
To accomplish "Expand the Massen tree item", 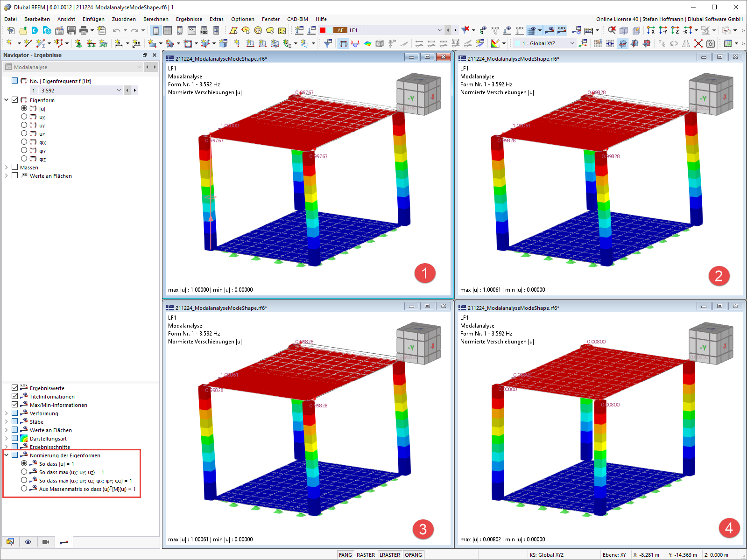I will [6, 167].
